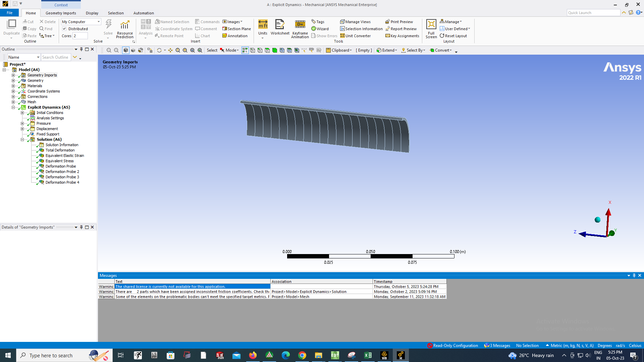Click the Units icon in ribbon
644x362 pixels.
[263, 25]
